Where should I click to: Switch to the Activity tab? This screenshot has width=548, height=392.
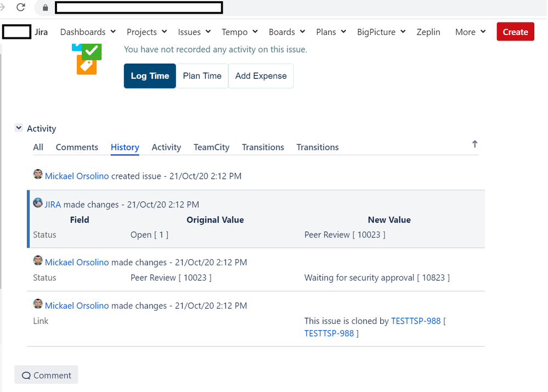coord(166,147)
